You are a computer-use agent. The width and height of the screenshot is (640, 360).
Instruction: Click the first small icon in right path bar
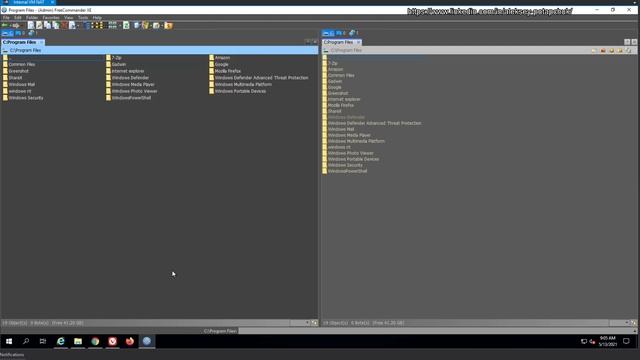point(594,51)
